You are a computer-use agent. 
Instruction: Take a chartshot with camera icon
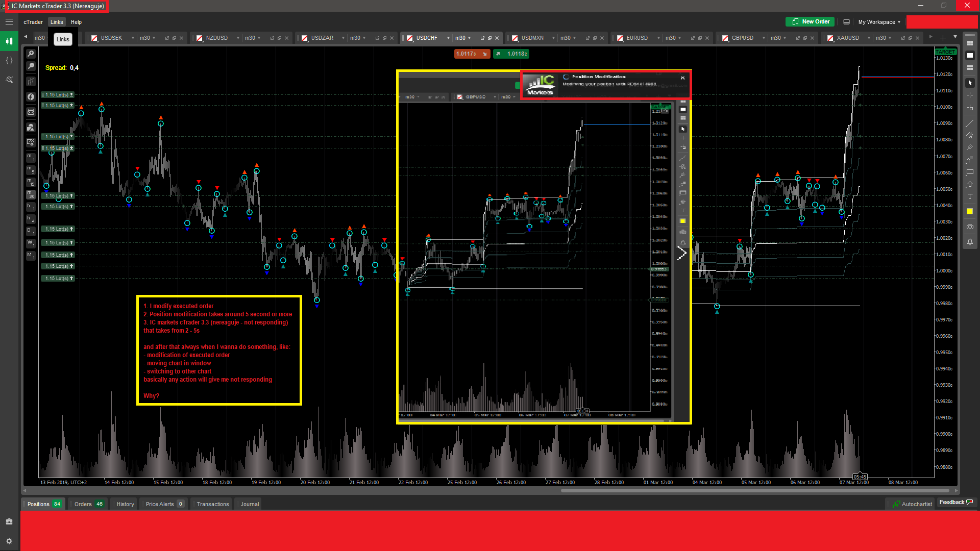pos(970,226)
